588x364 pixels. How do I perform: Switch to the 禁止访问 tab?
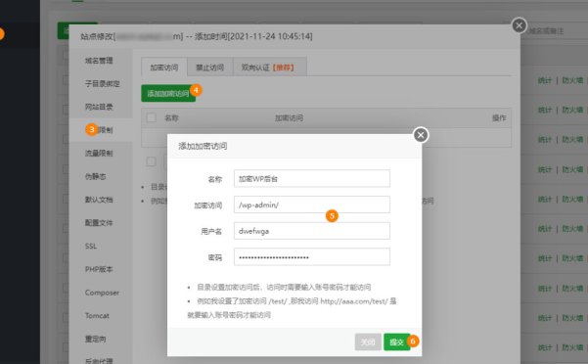(209, 68)
